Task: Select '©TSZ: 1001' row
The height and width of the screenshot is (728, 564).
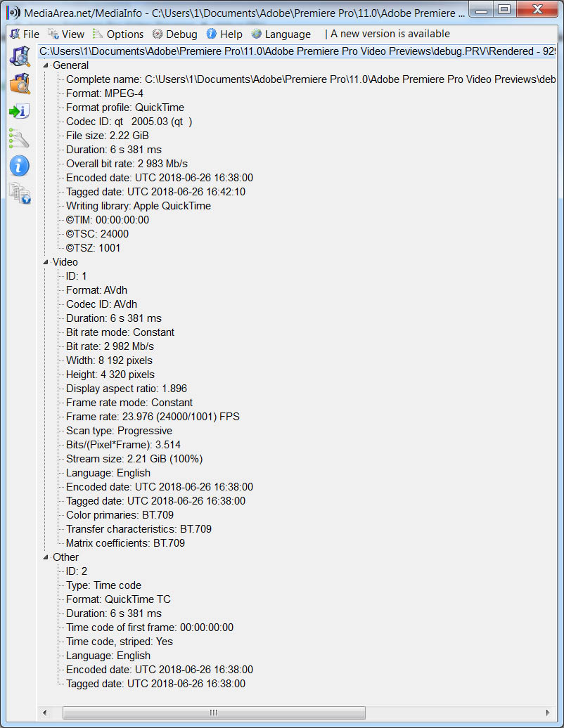Action: pyautogui.click(x=93, y=248)
